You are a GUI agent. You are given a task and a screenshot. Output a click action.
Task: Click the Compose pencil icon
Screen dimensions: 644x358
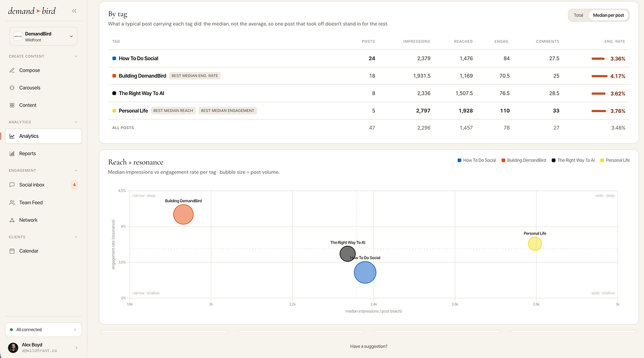12,70
